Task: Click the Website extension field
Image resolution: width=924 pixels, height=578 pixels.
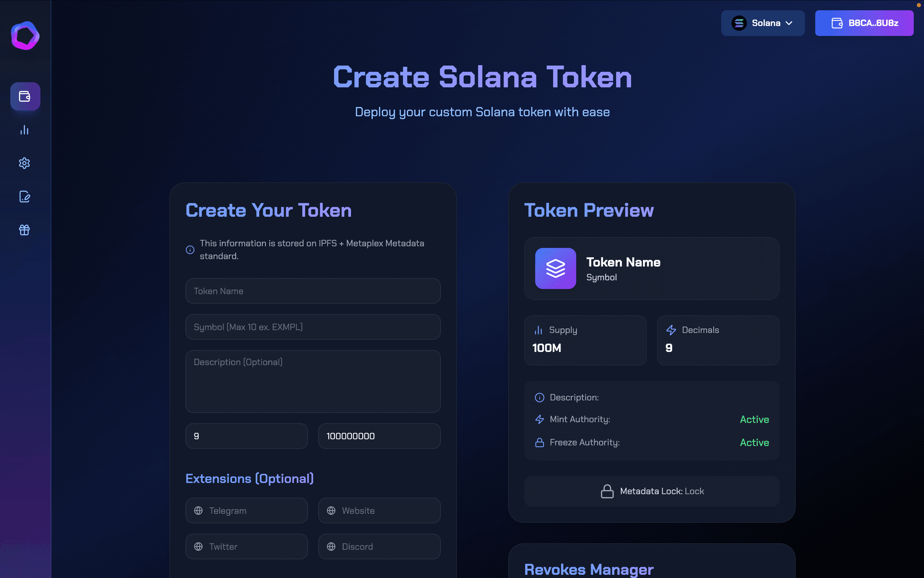Action: 379,510
